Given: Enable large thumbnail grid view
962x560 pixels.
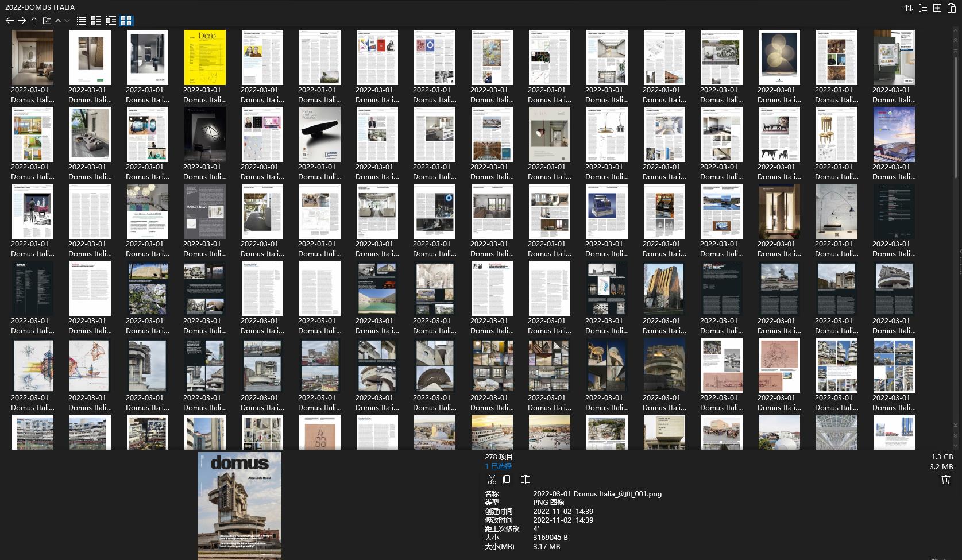Looking at the screenshot, I should click(x=127, y=21).
